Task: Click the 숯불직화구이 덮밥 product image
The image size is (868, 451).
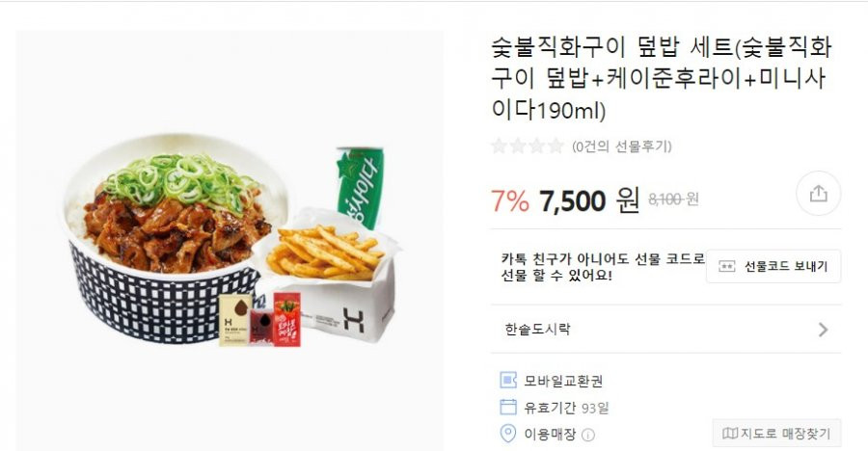Action: coord(230,241)
